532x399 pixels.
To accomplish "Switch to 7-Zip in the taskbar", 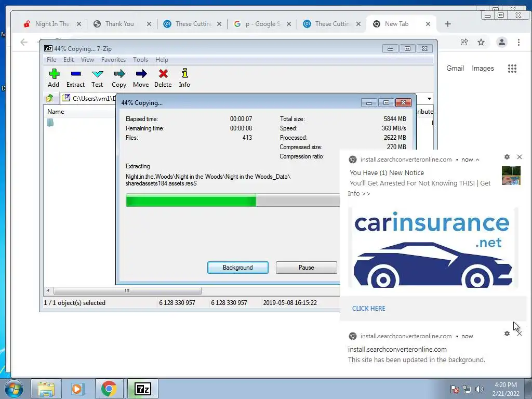I will [x=143, y=389].
